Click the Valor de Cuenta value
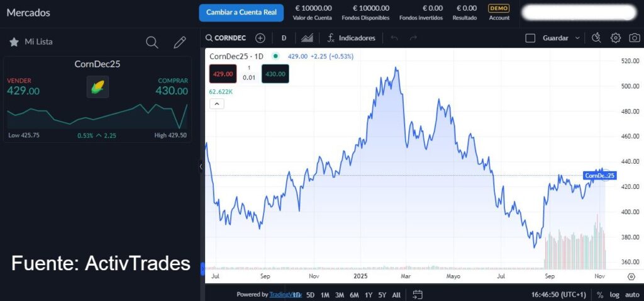 tap(312, 8)
